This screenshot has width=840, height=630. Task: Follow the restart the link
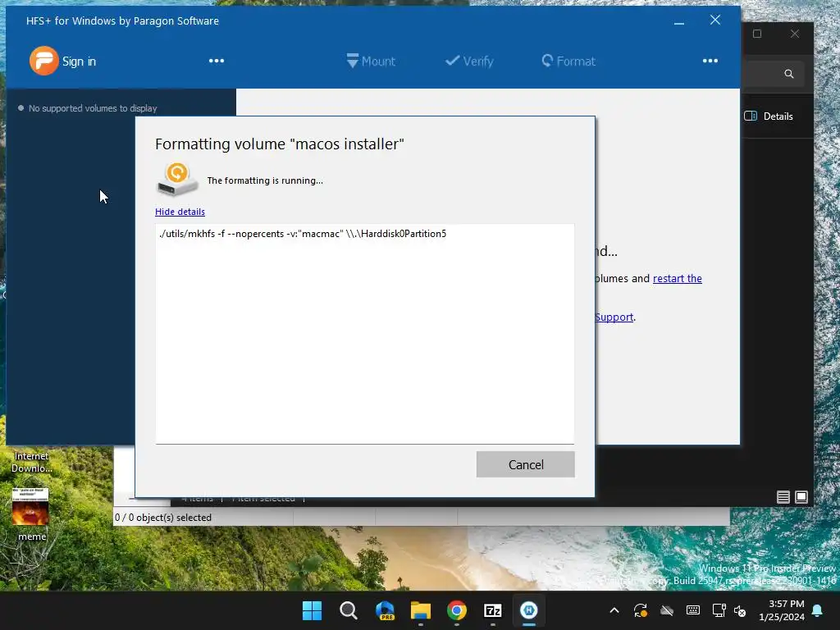click(677, 279)
